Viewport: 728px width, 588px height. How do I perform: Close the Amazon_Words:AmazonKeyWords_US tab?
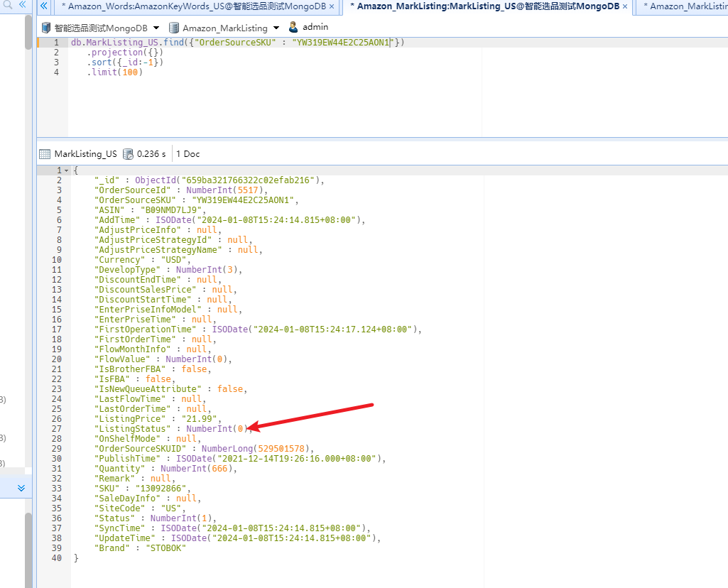click(x=332, y=6)
